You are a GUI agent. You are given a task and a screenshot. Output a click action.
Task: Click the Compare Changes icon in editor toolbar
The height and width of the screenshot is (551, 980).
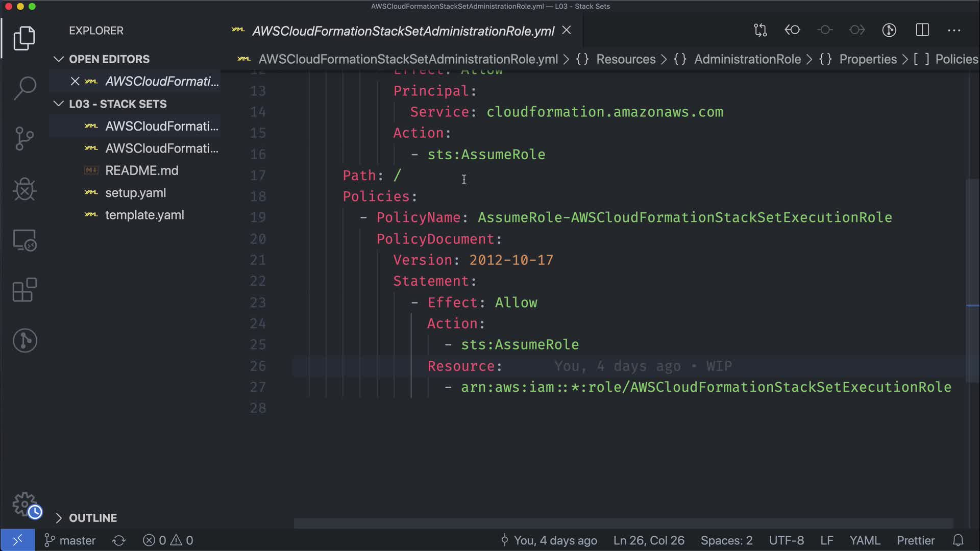[x=760, y=30]
